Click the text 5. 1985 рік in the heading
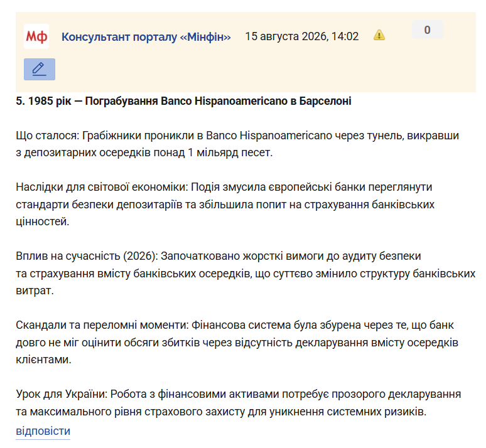This screenshot has height=448, width=486. pos(43,101)
